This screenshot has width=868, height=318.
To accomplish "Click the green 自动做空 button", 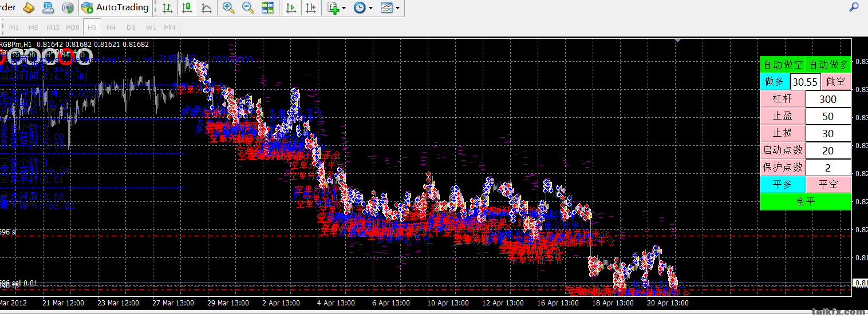I will pyautogui.click(x=783, y=65).
